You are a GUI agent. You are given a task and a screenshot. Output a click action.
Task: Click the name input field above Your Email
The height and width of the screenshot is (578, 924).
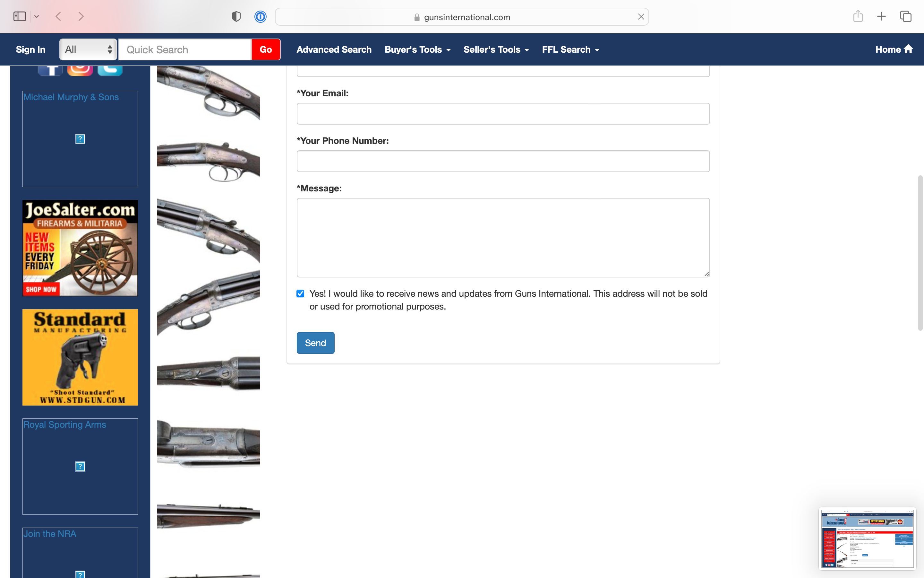503,71
